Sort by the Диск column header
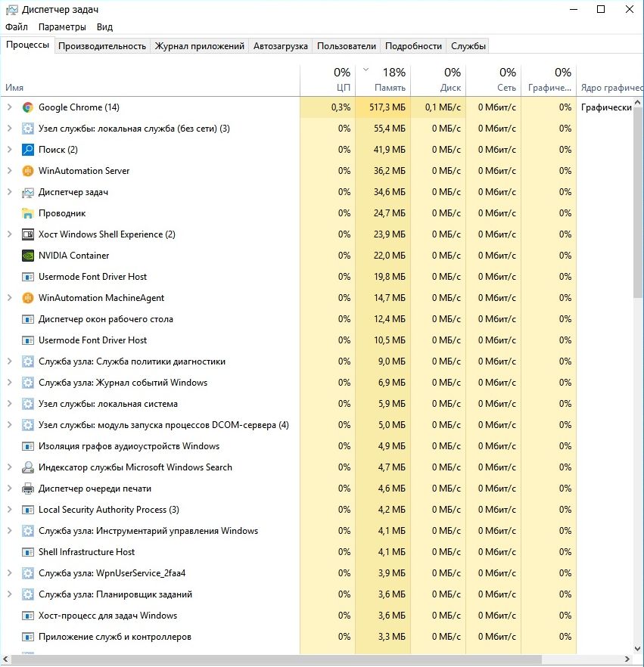This screenshot has height=667, width=644. 438,81
